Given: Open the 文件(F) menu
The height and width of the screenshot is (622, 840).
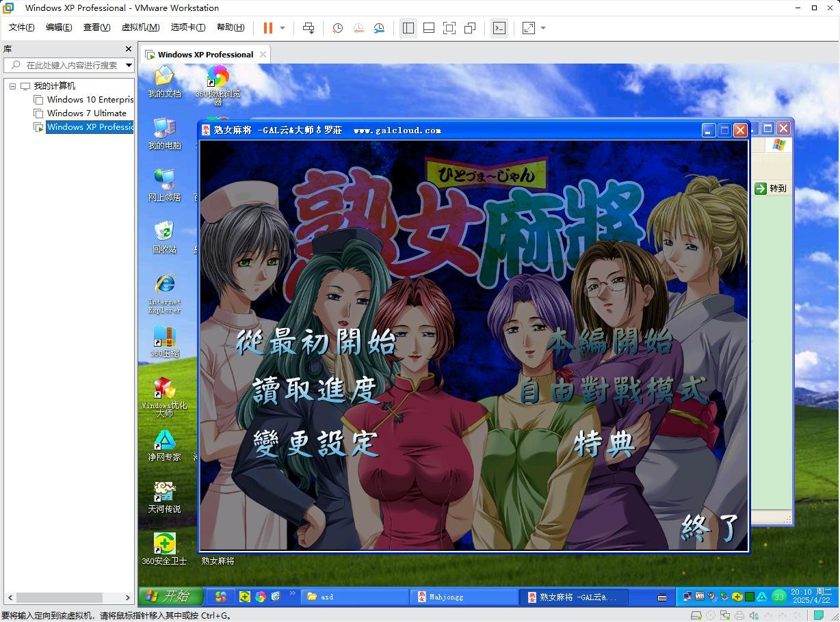Looking at the screenshot, I should pyautogui.click(x=21, y=27).
